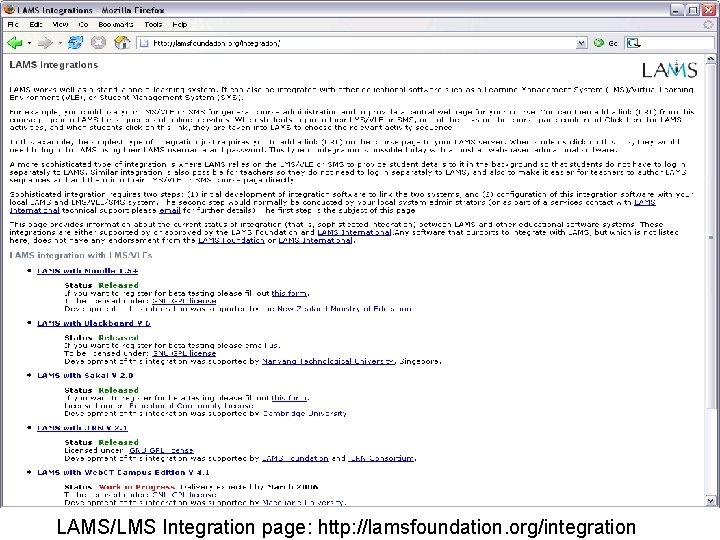Click the throbber activity icon
Screen dimensions: 720x540
[x=709, y=25]
